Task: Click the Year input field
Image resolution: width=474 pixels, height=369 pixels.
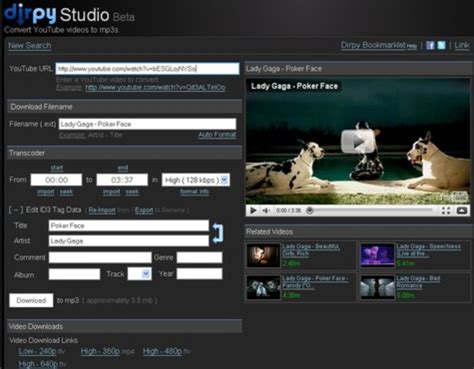Action: click(x=199, y=274)
